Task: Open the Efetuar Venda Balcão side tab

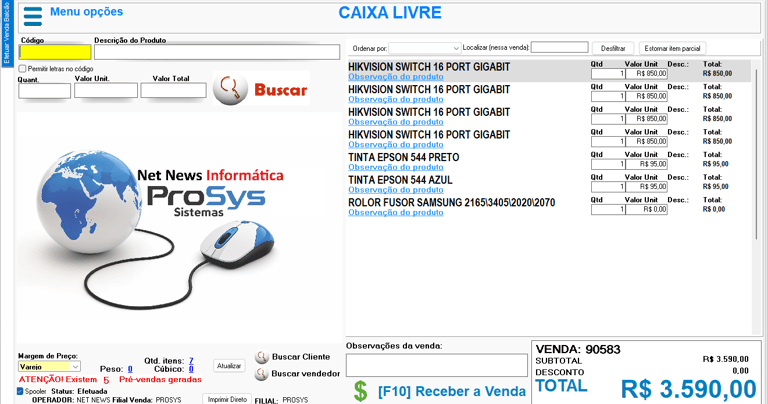Action: (6, 33)
